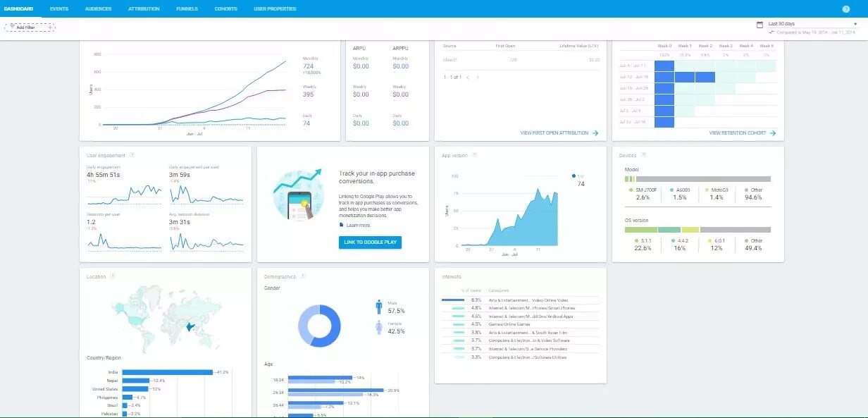Open the Attribution tab
Image resolution: width=868 pixels, height=418 pixels.
[x=144, y=9]
